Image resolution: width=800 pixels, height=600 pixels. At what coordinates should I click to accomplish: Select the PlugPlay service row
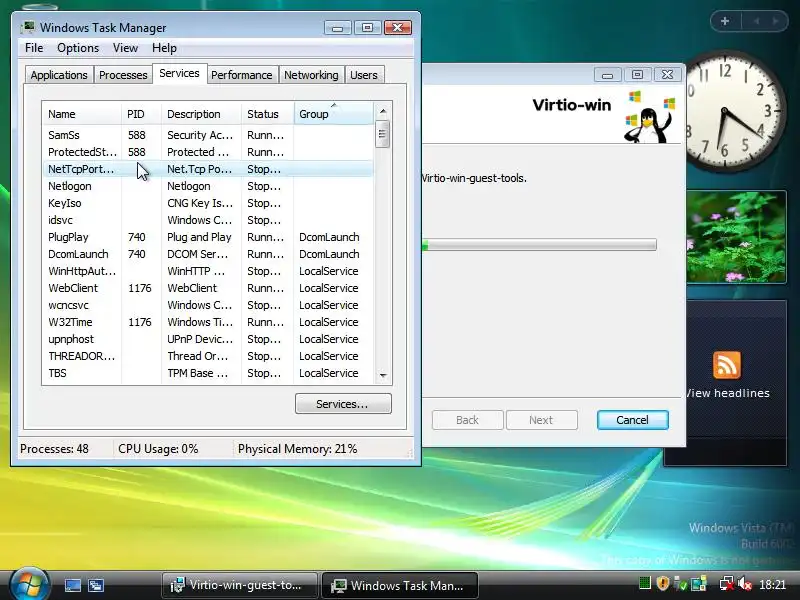[x=208, y=237]
